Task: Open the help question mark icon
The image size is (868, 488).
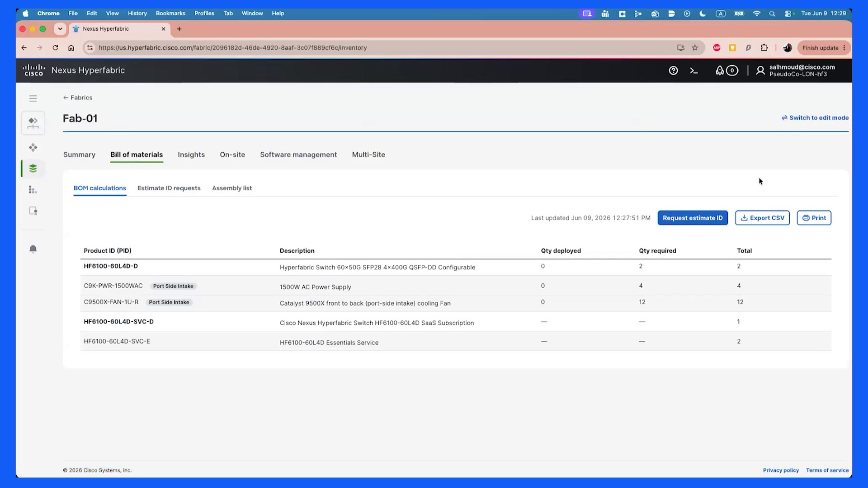Action: (673, 70)
